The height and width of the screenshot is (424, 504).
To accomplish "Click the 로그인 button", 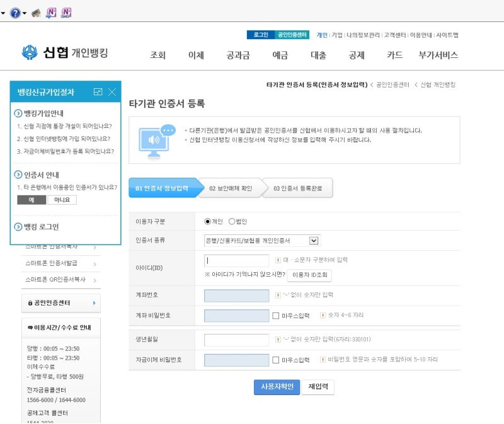I will coord(261,35).
